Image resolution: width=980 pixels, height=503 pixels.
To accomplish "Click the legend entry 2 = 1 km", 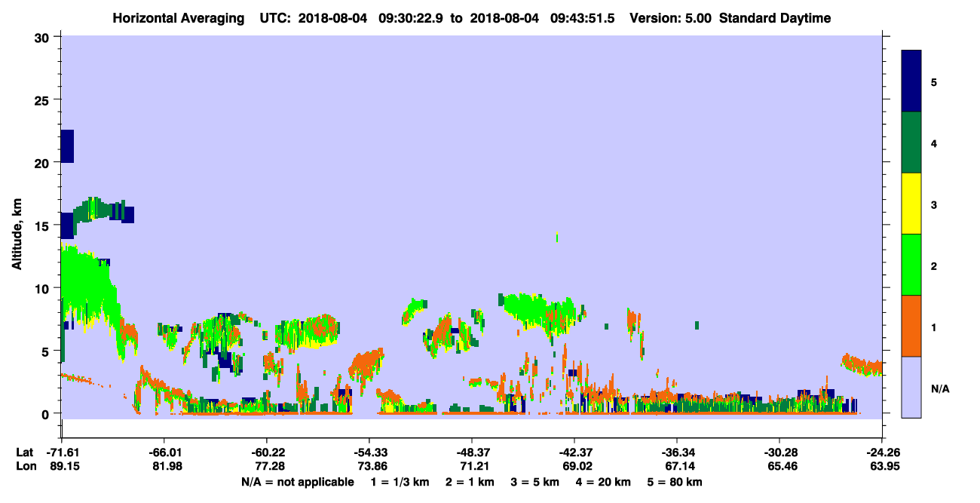I will pos(471,482).
